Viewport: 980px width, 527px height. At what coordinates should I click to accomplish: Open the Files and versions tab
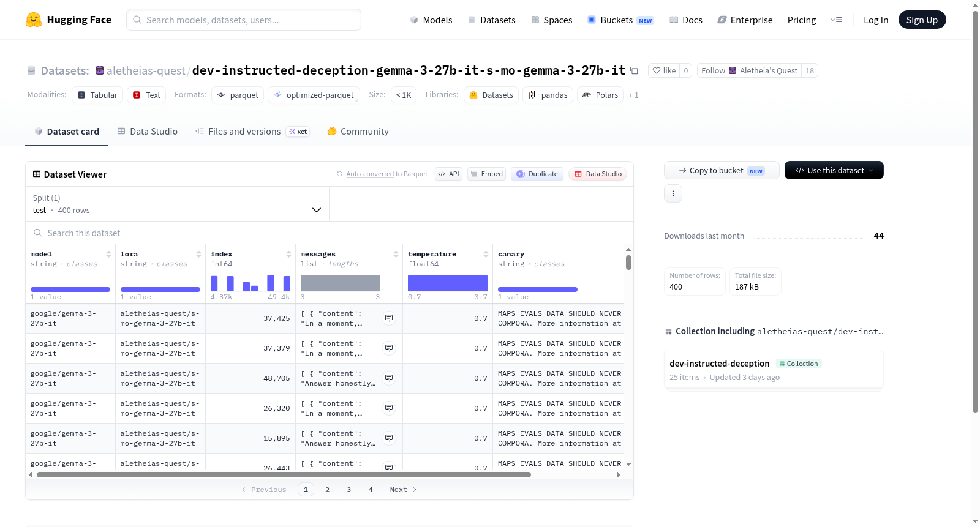252,132
